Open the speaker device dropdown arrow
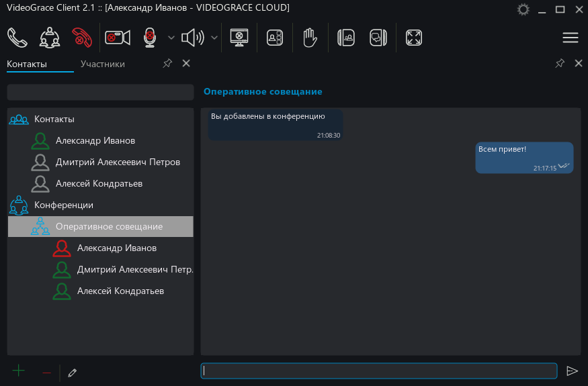 click(x=214, y=38)
